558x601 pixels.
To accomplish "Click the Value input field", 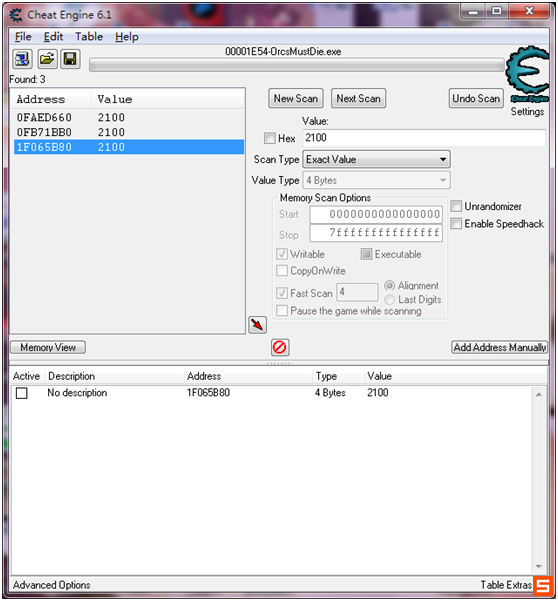I will (424, 138).
